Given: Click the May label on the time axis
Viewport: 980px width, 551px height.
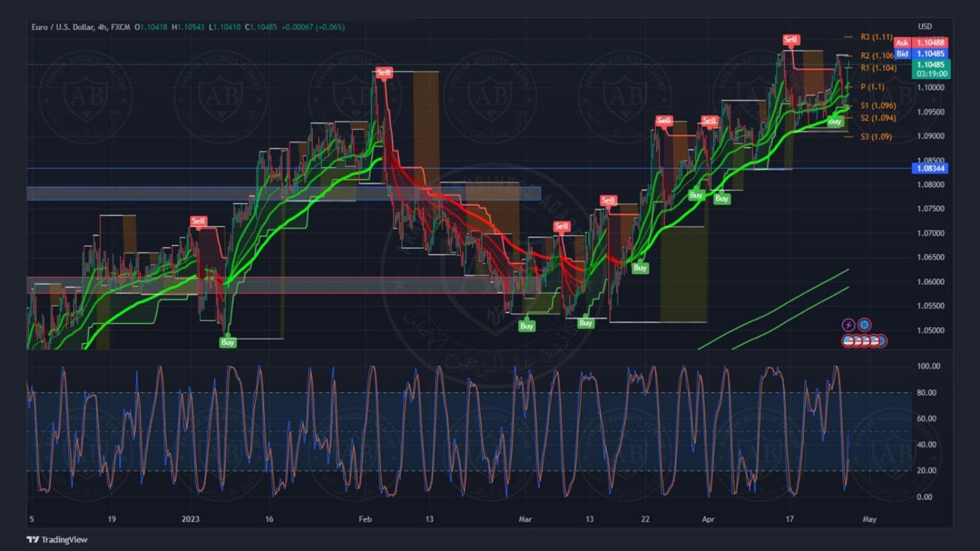Looking at the screenshot, I should pos(869,520).
